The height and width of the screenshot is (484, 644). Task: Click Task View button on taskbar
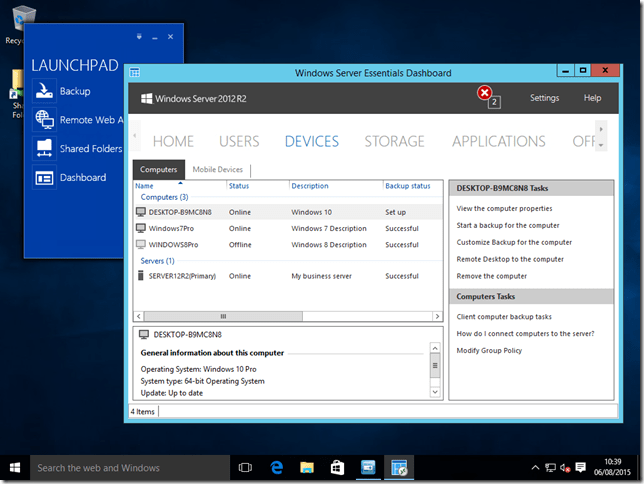point(245,467)
